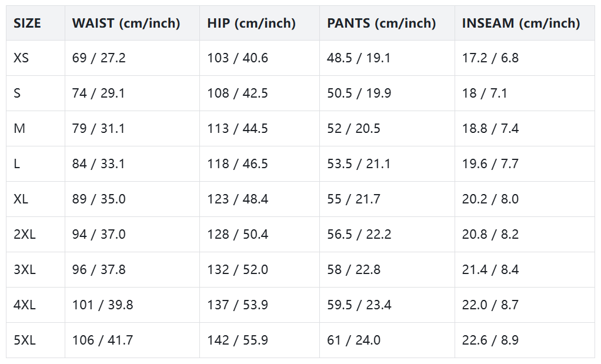Click the XL size cell
Viewport: 601px width, 364px height.
pos(21,199)
